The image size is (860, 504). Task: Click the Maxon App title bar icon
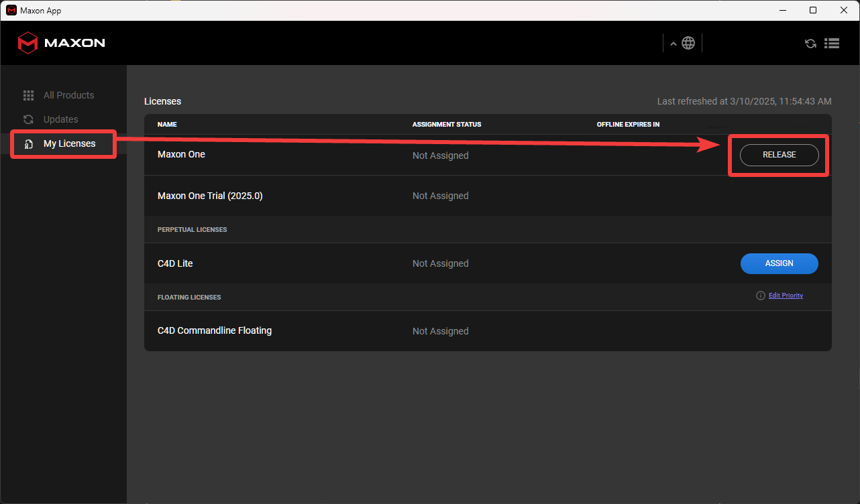11,10
